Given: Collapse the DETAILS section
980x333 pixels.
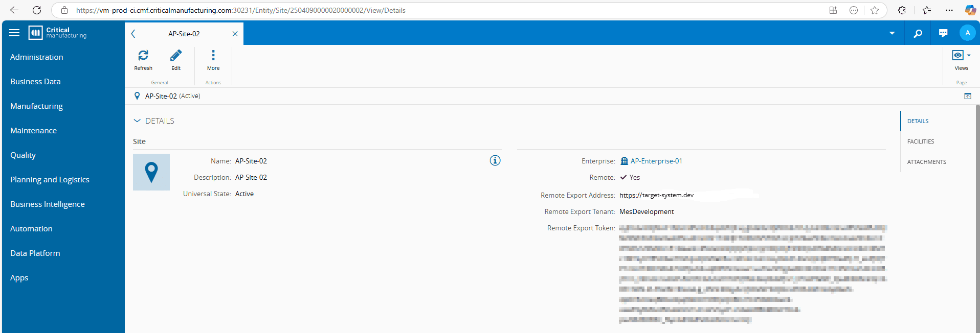Looking at the screenshot, I should click(137, 121).
